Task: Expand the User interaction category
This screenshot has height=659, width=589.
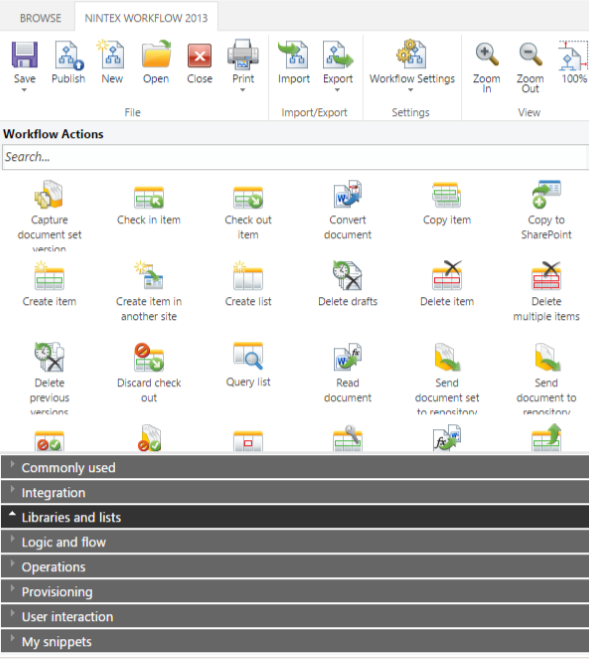Action: pos(295,616)
